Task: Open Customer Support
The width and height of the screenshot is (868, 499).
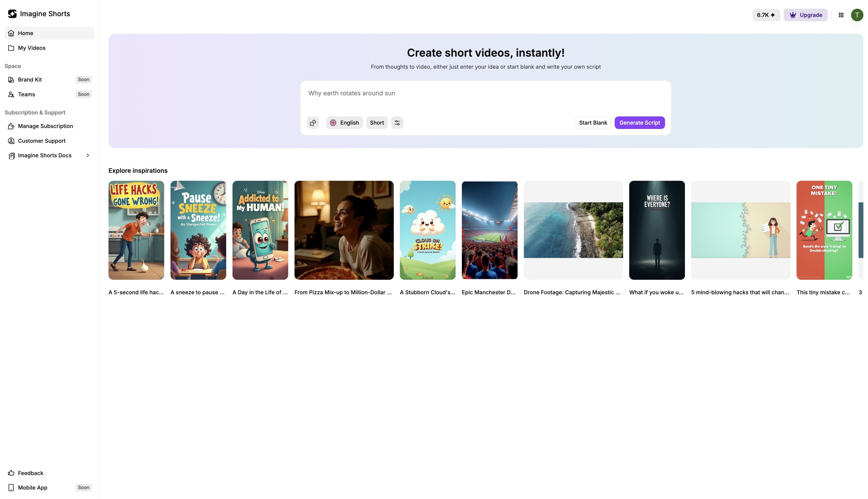Action: click(x=49, y=141)
